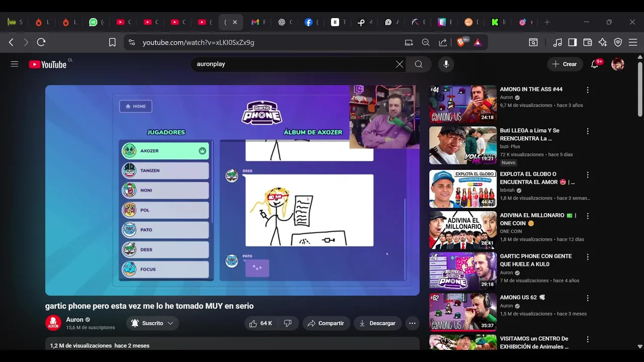Start voice search with microphone icon
The height and width of the screenshot is (362, 644).
pos(446,64)
